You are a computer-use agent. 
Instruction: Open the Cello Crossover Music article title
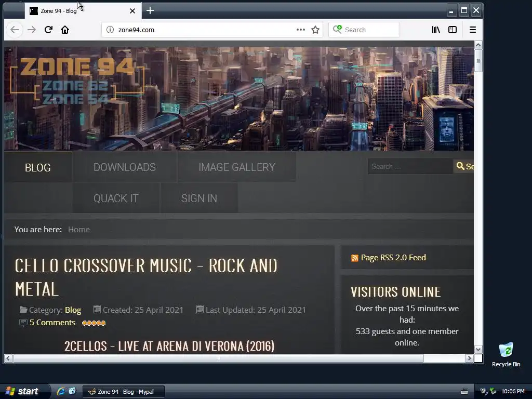[146, 277]
